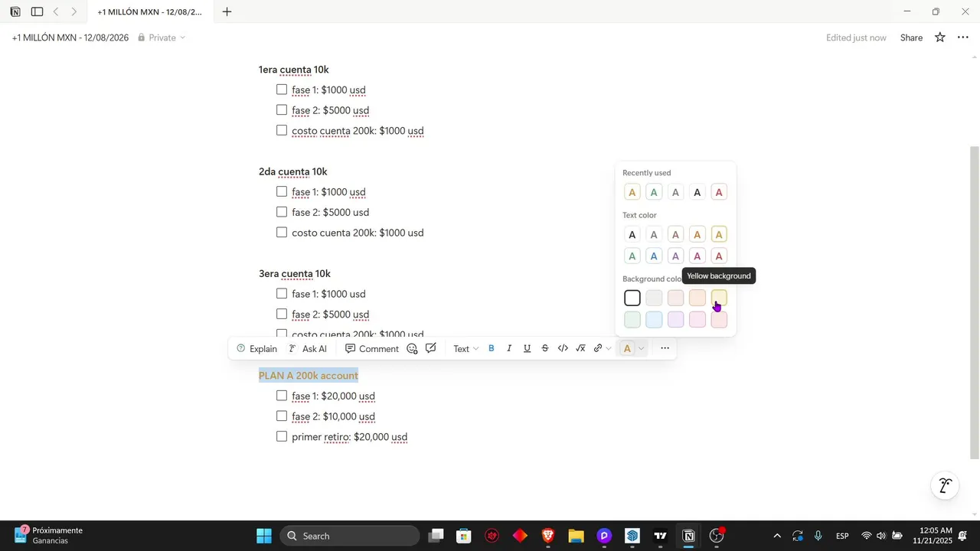
Task: Check fase 2: $5000 usd under 3era cuenta
Action: [282, 314]
